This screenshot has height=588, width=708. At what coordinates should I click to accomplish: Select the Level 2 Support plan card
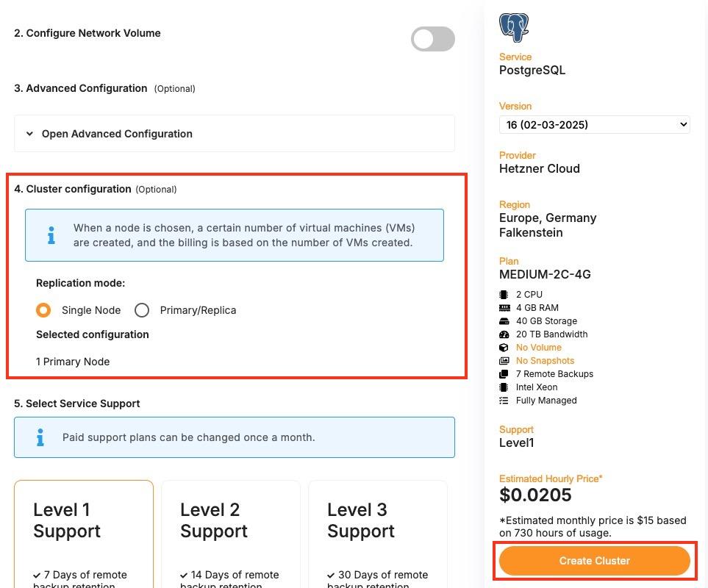coord(231,533)
